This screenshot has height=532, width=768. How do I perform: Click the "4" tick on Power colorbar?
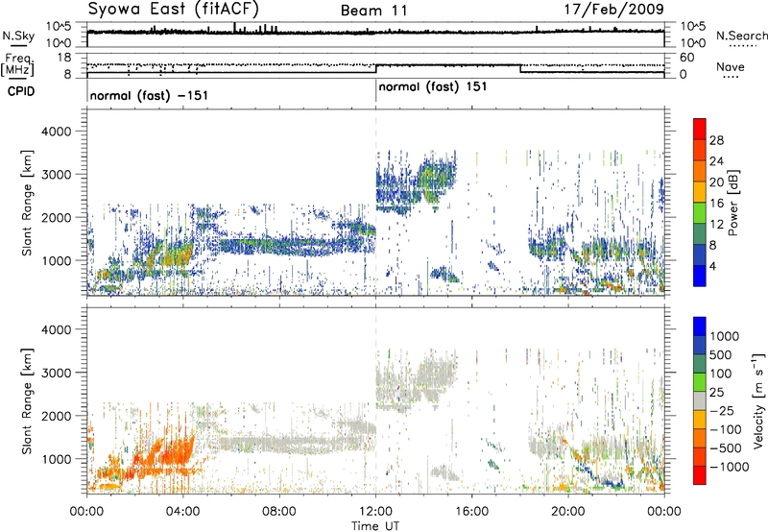coord(712,267)
